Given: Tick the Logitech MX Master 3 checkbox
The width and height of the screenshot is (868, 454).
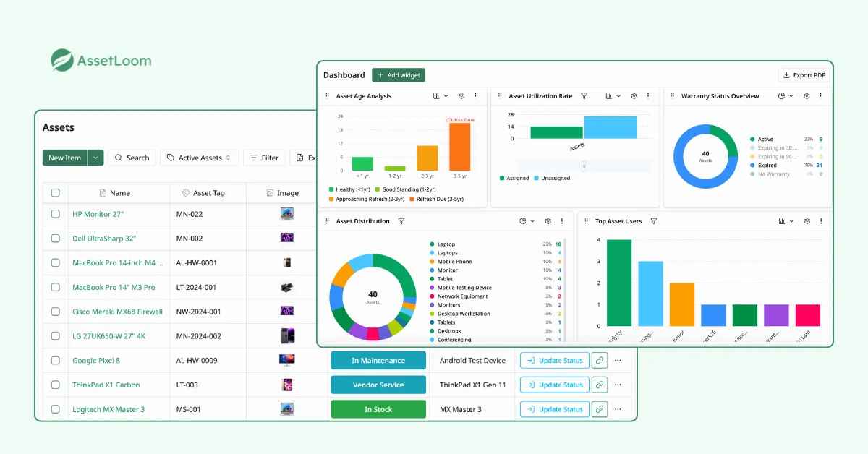Looking at the screenshot, I should pos(56,409).
